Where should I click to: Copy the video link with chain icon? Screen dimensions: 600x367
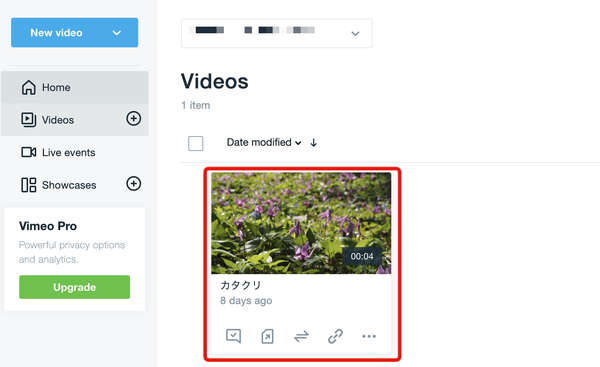pyautogui.click(x=335, y=336)
